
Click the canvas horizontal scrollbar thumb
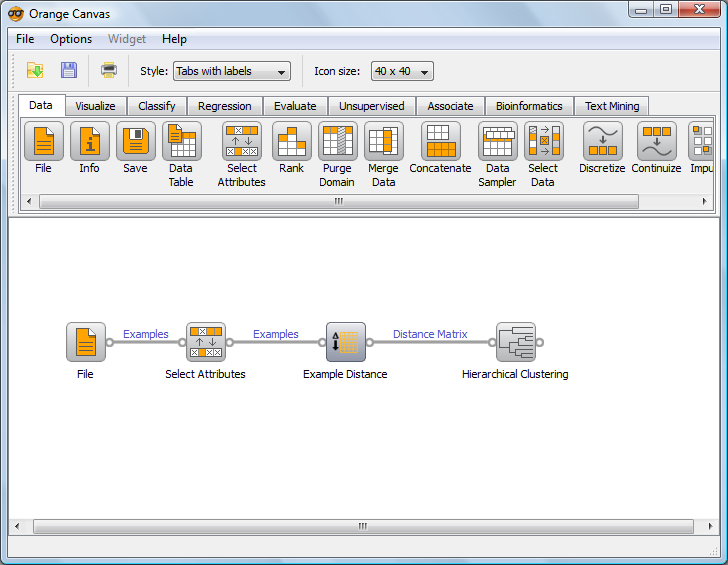pyautogui.click(x=363, y=526)
